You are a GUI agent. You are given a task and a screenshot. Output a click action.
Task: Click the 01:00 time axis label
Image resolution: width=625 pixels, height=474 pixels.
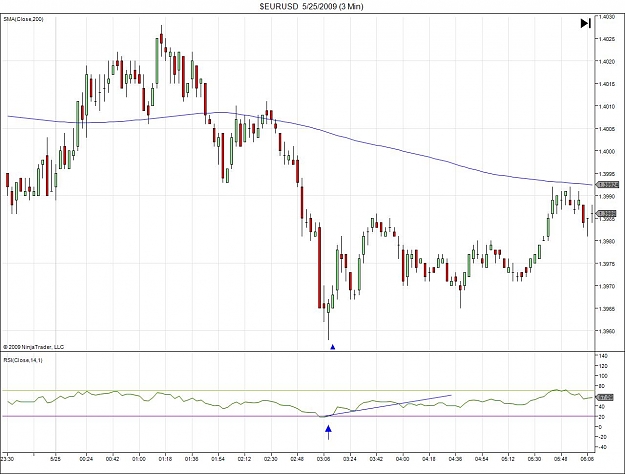pyautogui.click(x=139, y=459)
